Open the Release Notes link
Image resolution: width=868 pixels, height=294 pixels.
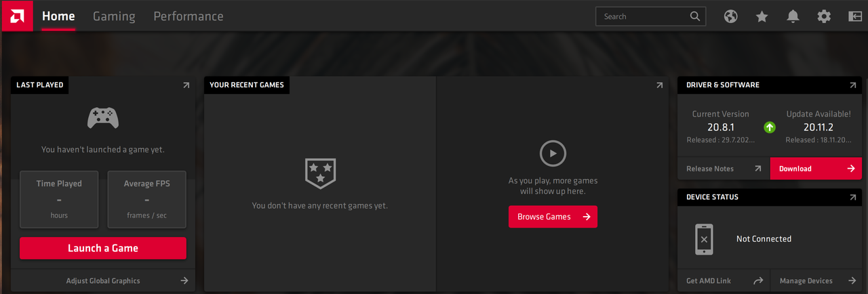[x=724, y=169]
